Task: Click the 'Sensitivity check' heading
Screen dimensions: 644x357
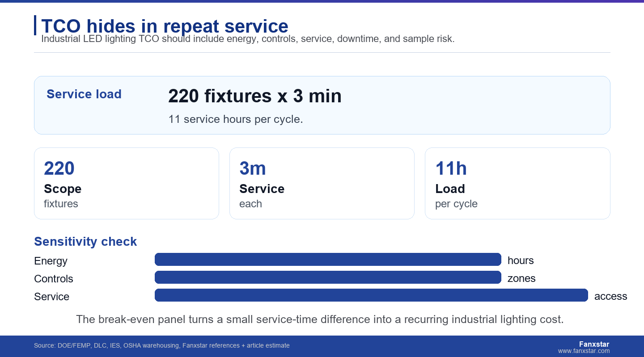Action: [85, 242]
